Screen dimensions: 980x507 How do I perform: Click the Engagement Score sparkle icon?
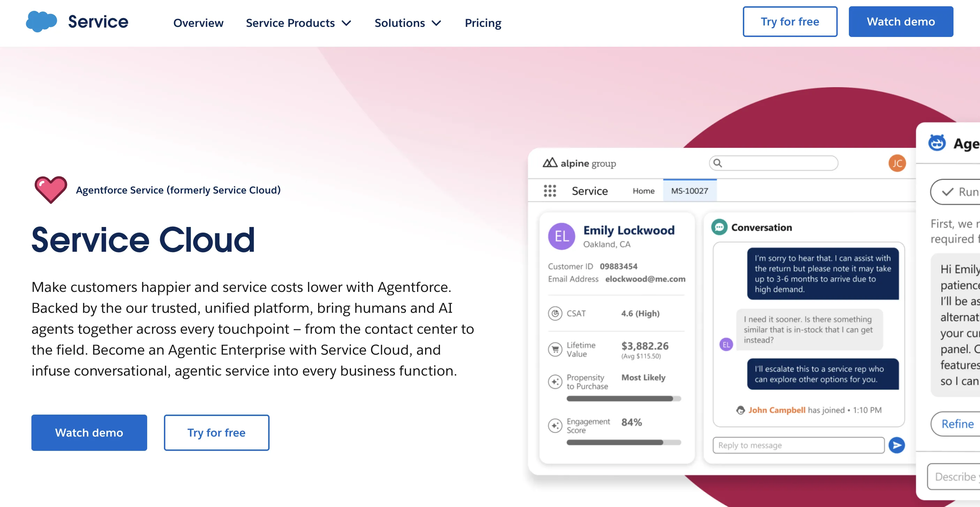coord(555,426)
